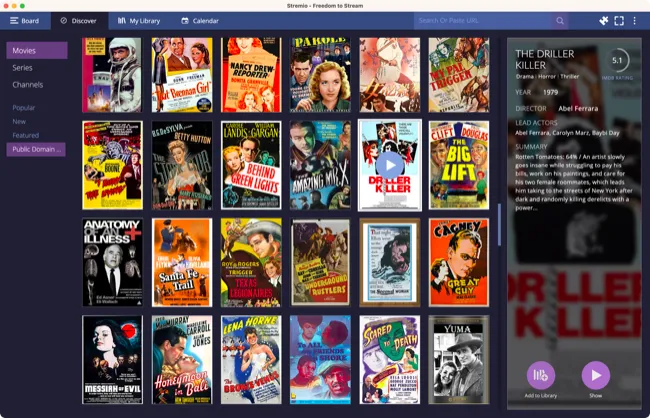The height and width of the screenshot is (418, 650).
Task: Open Underground Rustlers poster
Action: point(320,262)
